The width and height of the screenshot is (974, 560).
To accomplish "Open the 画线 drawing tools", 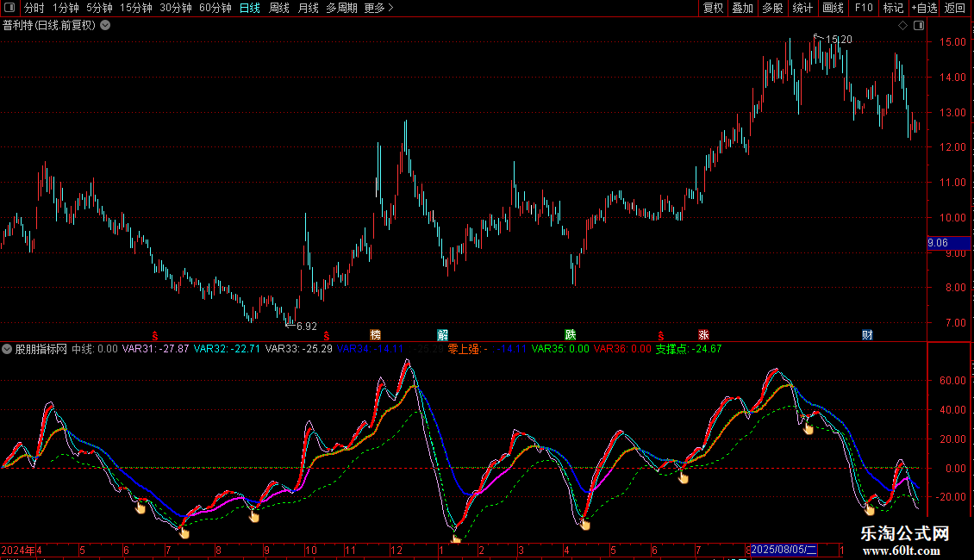I will click(x=833, y=8).
